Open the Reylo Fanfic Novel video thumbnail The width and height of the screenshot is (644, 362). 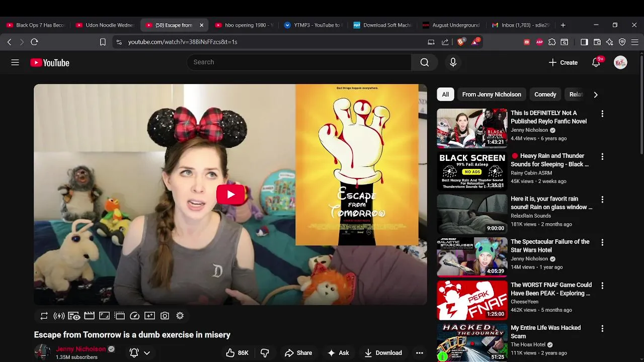click(472, 128)
